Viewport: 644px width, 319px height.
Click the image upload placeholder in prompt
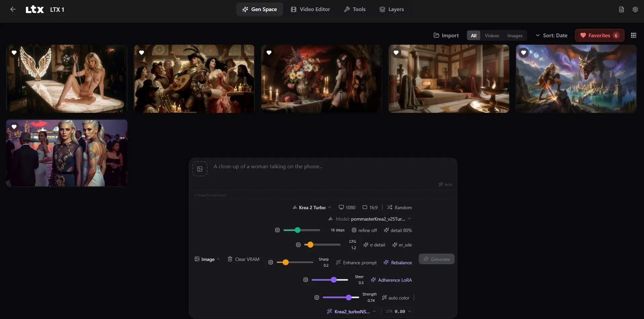[200, 169]
